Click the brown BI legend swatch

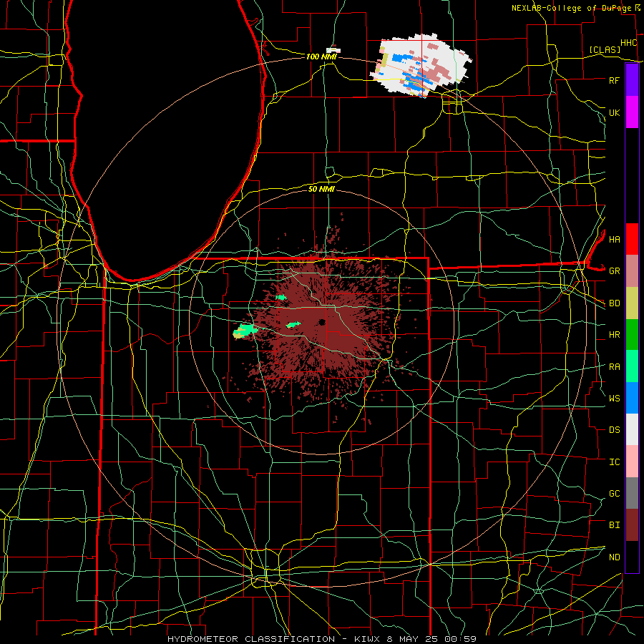pos(632,525)
